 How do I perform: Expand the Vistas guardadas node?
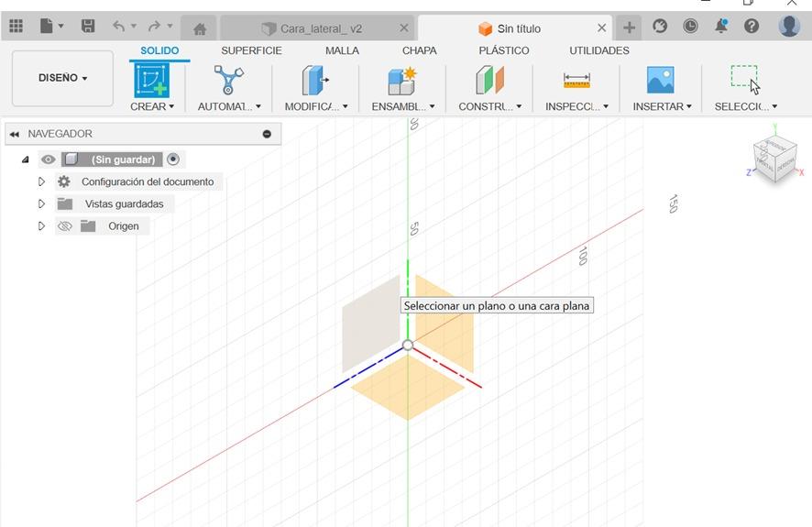tap(41, 203)
